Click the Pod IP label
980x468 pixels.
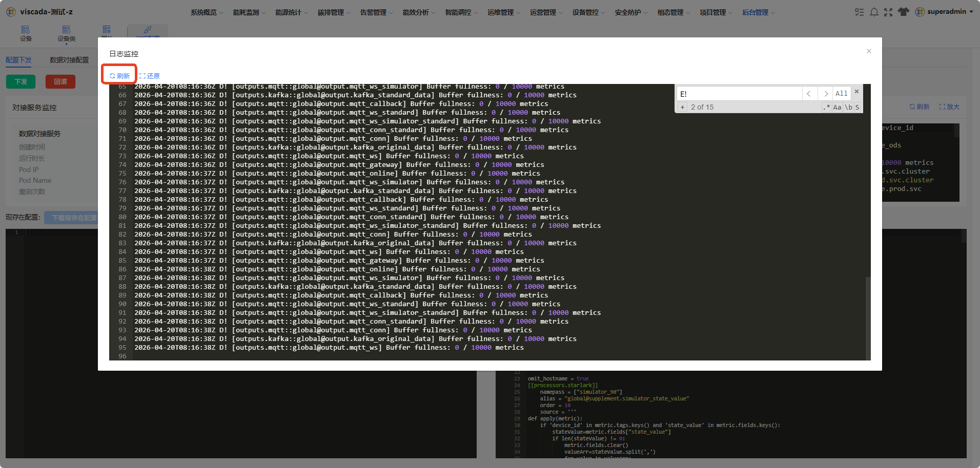[x=29, y=169]
